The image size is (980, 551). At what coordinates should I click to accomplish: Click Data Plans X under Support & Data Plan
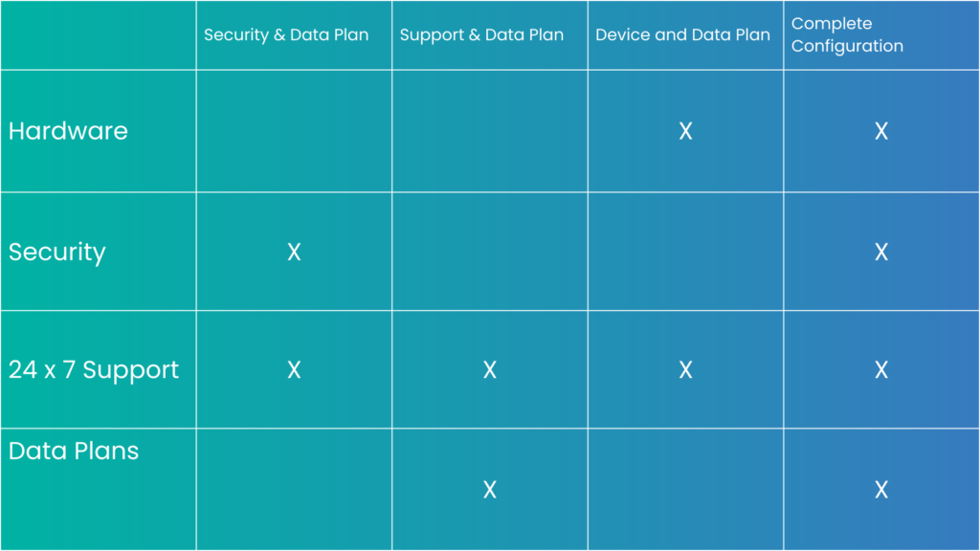[490, 490]
